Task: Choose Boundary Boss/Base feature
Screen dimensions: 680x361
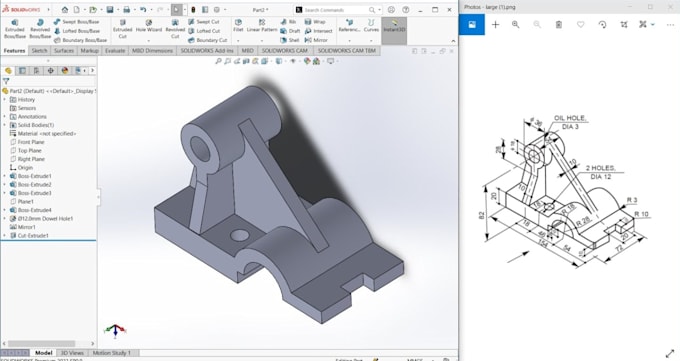Action: [81, 40]
